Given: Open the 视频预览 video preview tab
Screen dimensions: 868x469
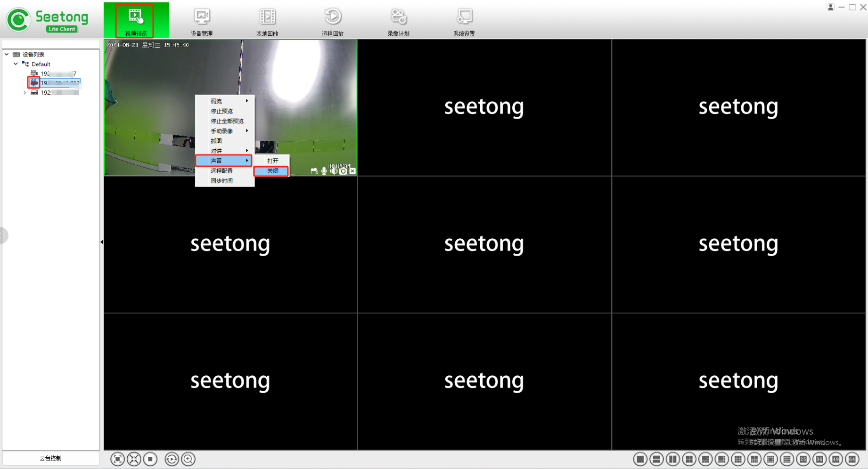Looking at the screenshot, I should (x=136, y=21).
